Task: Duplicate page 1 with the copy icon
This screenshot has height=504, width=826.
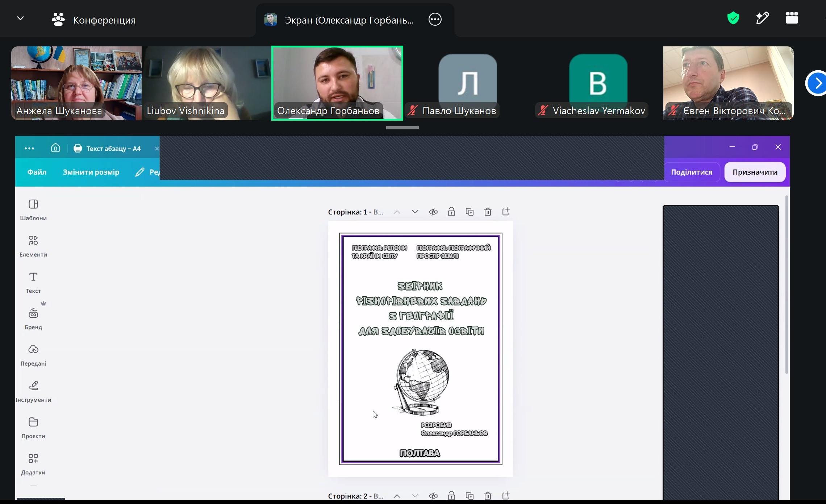Action: click(470, 212)
